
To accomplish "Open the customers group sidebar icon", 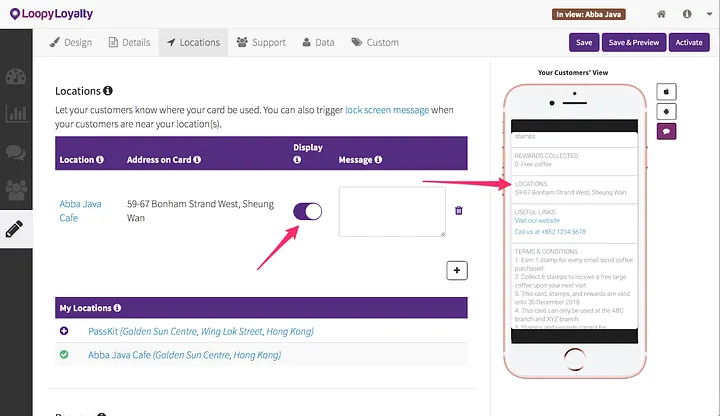I will [16, 190].
